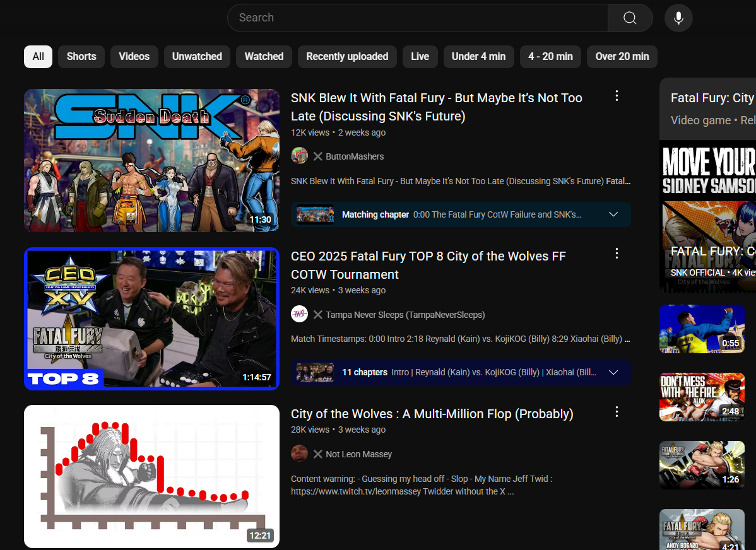
Task: Open the 0:55 short video thumbnail
Action: (x=702, y=329)
